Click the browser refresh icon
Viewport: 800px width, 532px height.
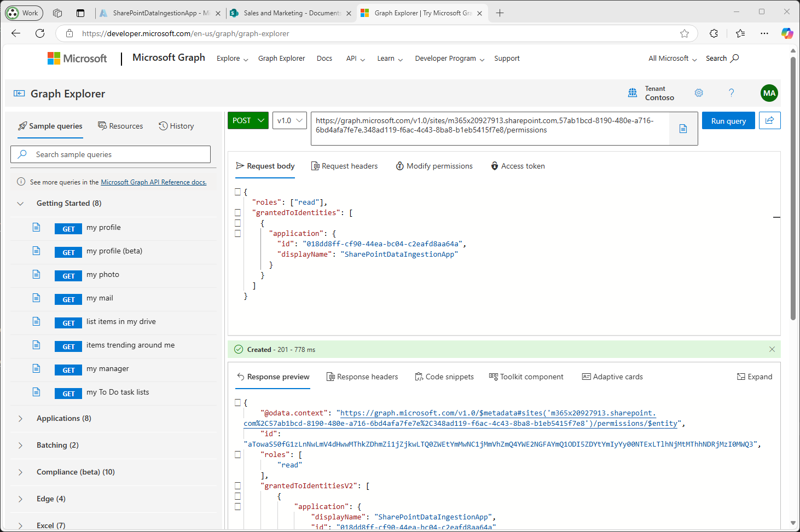(x=40, y=33)
